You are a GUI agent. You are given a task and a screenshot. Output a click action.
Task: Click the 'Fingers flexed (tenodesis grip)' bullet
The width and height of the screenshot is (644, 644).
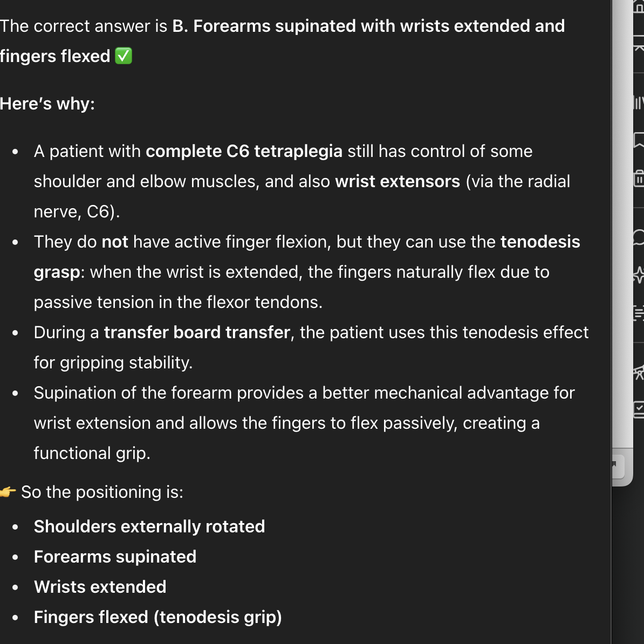pyautogui.click(x=157, y=618)
